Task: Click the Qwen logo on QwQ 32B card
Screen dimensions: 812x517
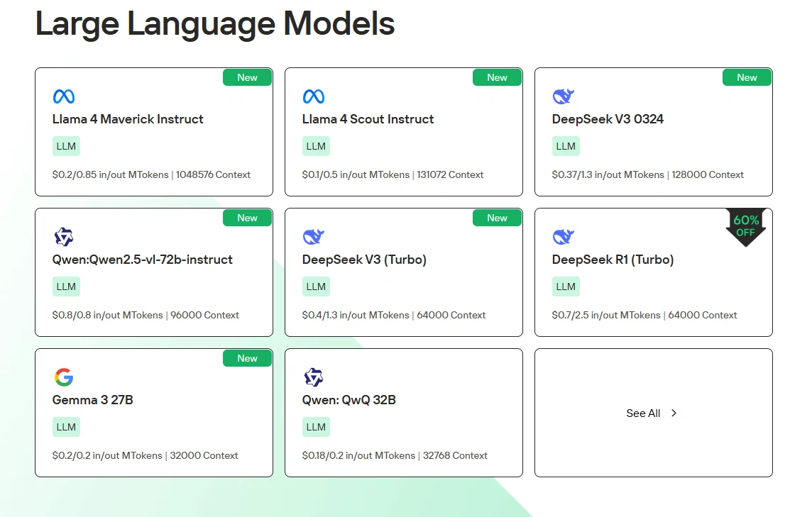Action: coord(314,377)
